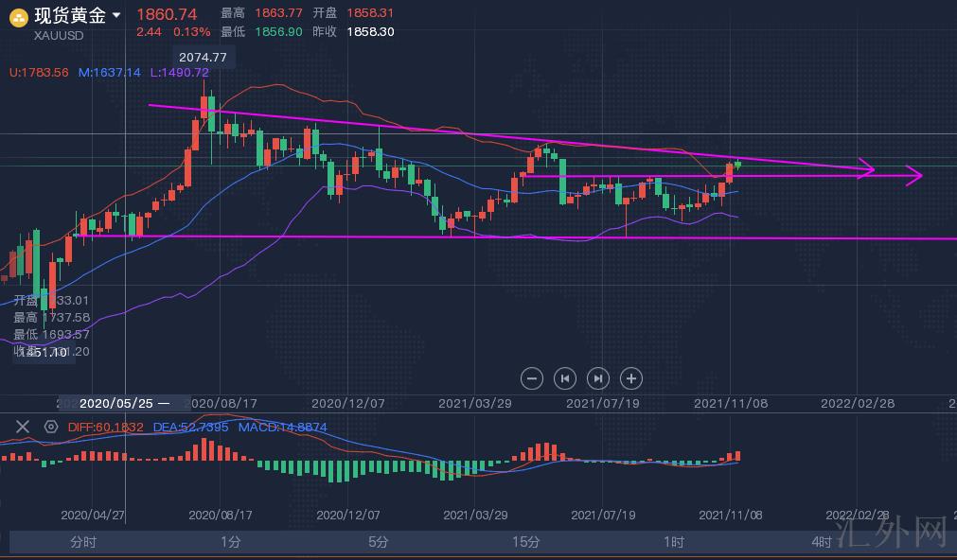Click the U:1783.56 upper band legend
Image resolution: width=957 pixels, height=560 pixels.
pos(40,73)
